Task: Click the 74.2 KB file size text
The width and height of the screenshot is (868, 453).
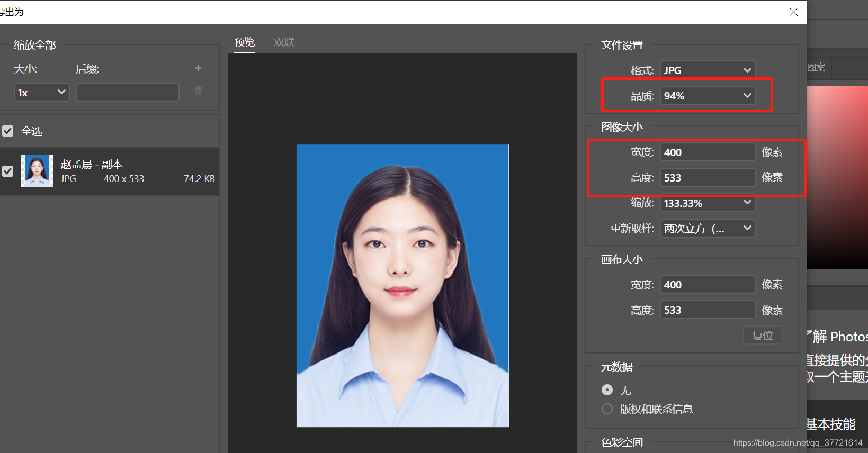Action: 199,179
